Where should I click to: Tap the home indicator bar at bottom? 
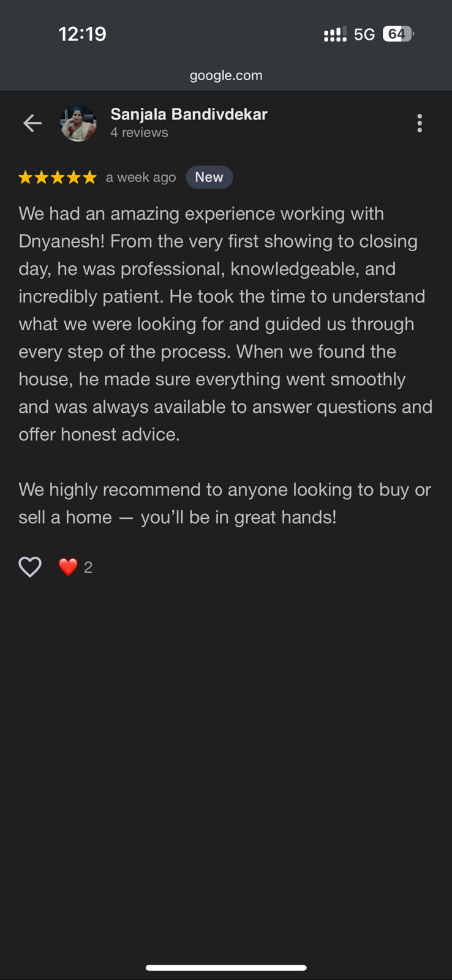tap(226, 968)
